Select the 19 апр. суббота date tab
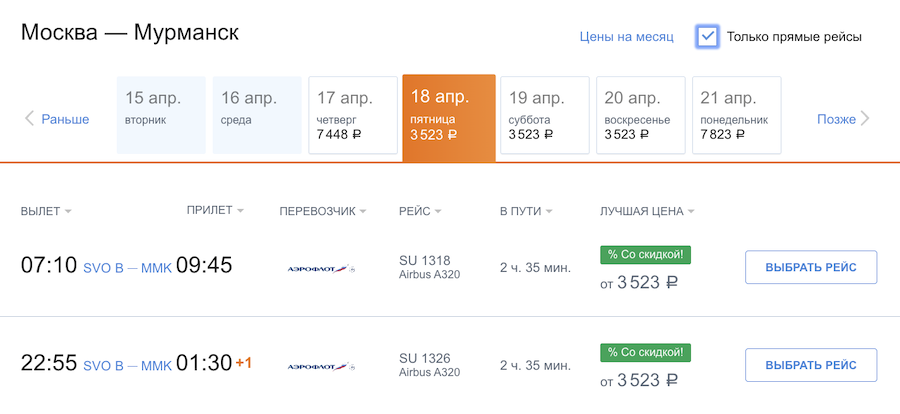Image resolution: width=900 pixels, height=414 pixels. [x=544, y=115]
